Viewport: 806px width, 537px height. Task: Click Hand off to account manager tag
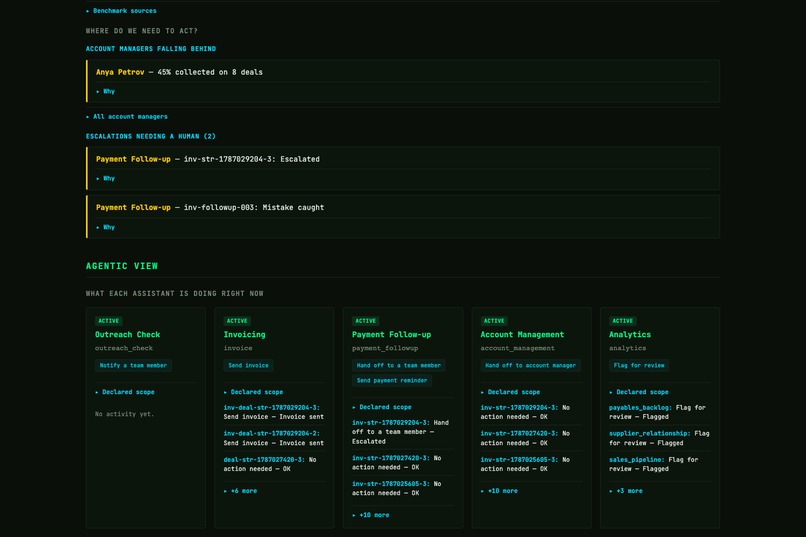(530, 365)
